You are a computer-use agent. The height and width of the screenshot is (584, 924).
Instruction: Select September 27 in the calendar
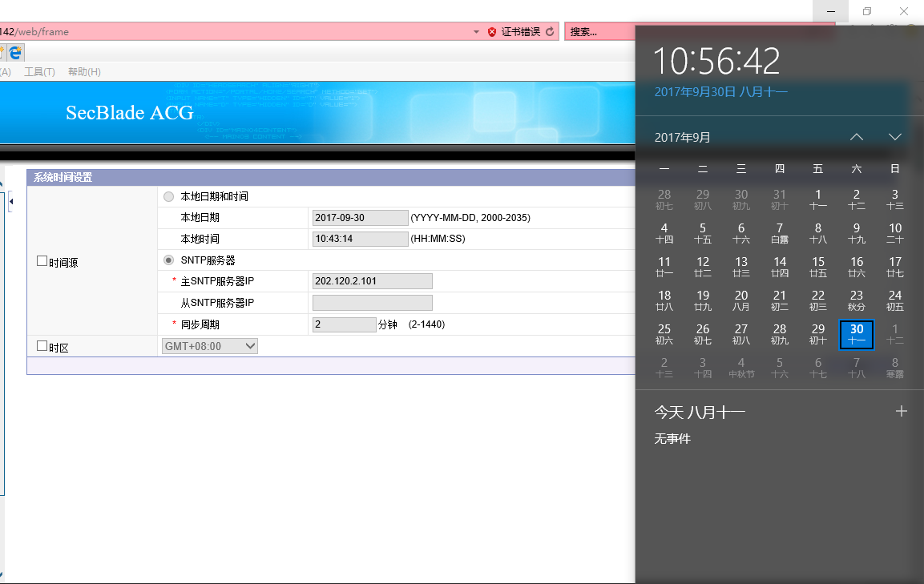click(740, 334)
